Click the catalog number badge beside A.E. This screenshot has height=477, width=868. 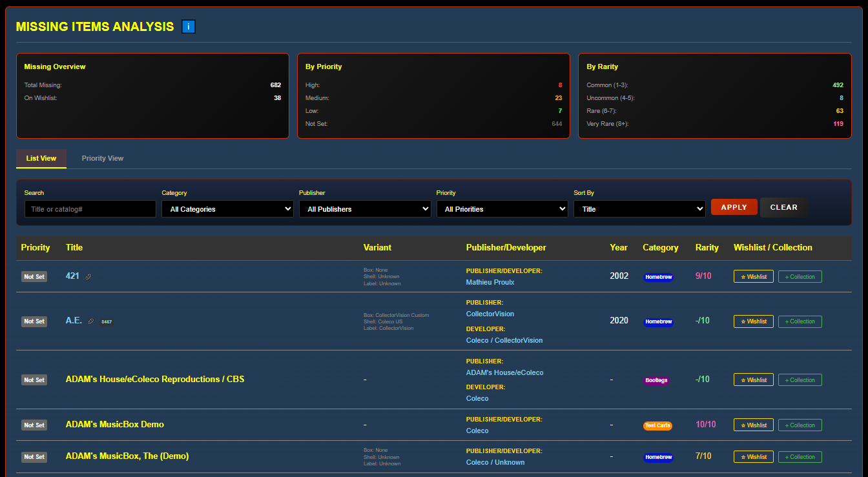click(107, 321)
